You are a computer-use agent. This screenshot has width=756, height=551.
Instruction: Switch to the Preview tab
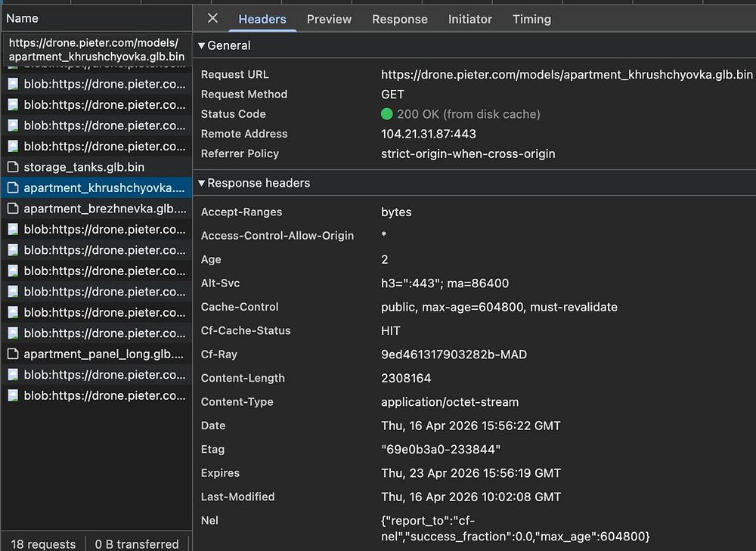[x=329, y=20]
